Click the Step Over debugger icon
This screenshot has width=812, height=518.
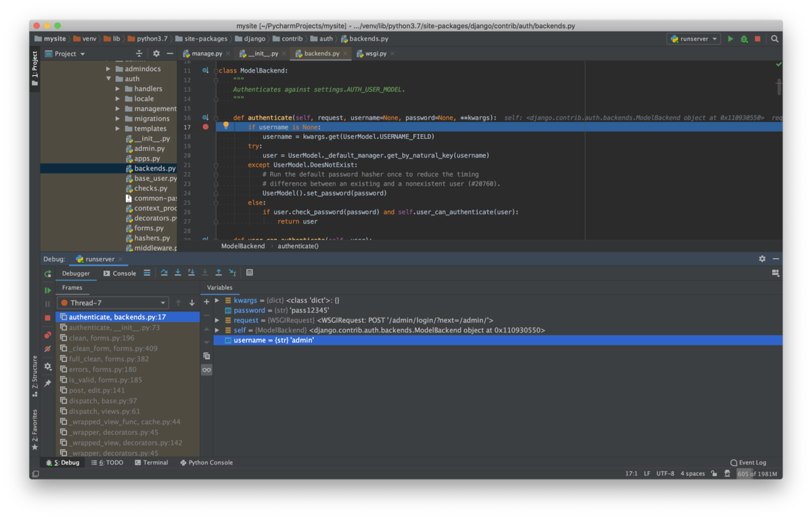[x=164, y=273]
